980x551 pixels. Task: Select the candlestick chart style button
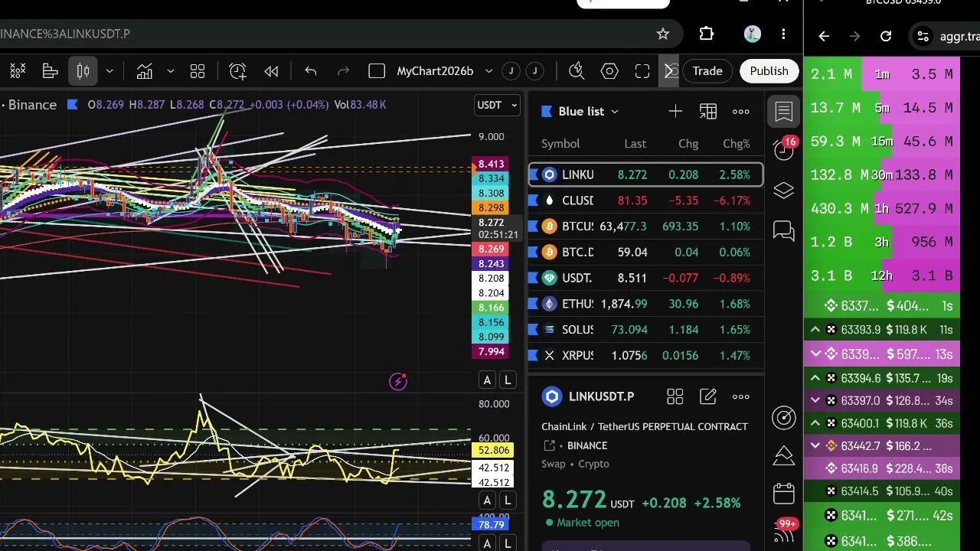click(83, 71)
